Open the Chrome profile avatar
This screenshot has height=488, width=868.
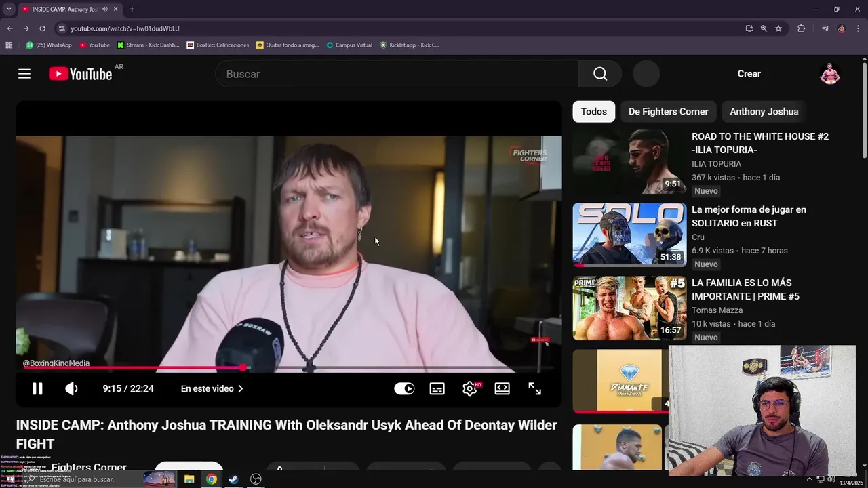coord(842,28)
